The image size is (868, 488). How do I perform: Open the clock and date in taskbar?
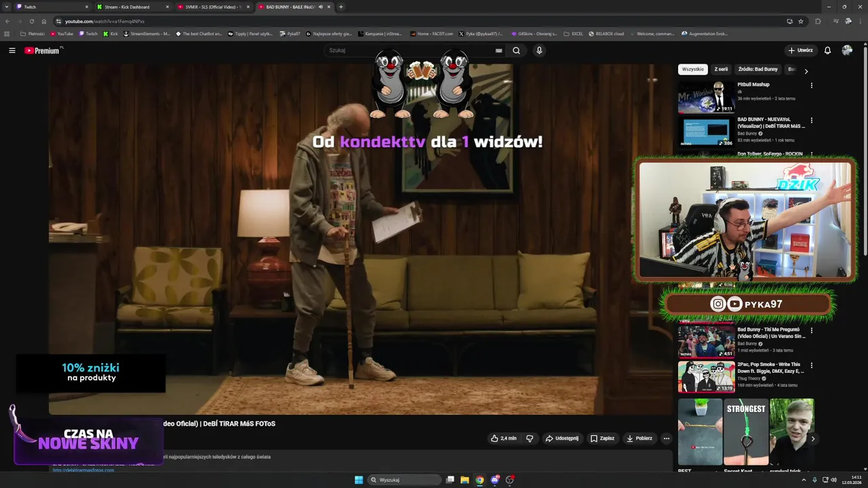click(852, 480)
